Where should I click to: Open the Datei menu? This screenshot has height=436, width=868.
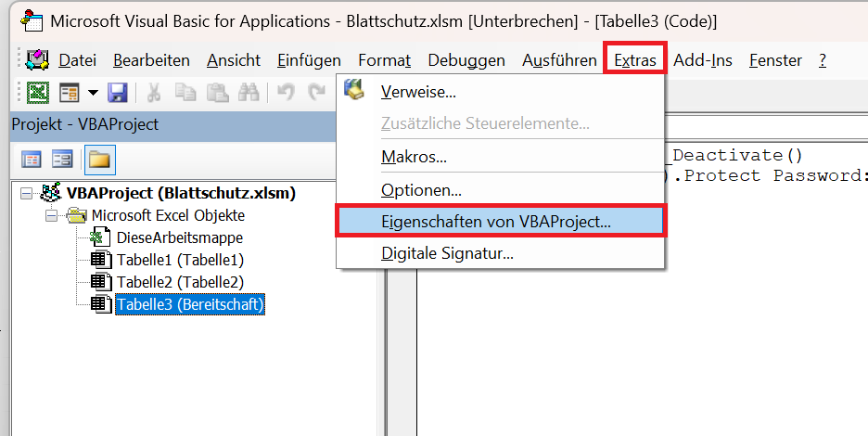click(x=78, y=59)
